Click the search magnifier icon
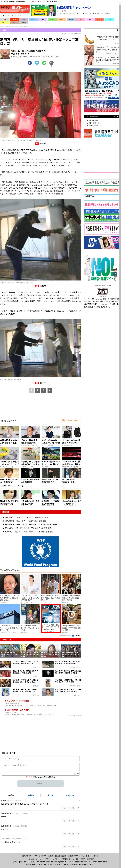This screenshot has height=868, width=121. pyautogui.click(x=118, y=30)
